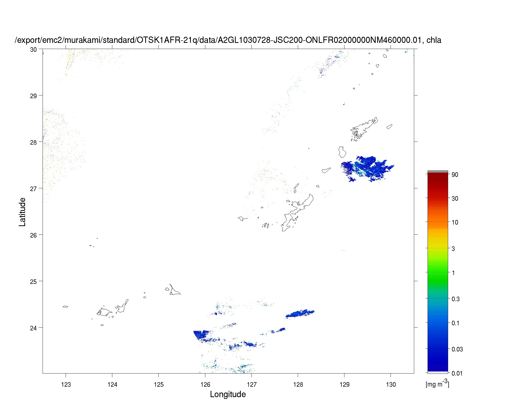Image resolution: width=532 pixels, height=406 pixels.
Task: Click colorbar label 0.01
Action: point(457,373)
